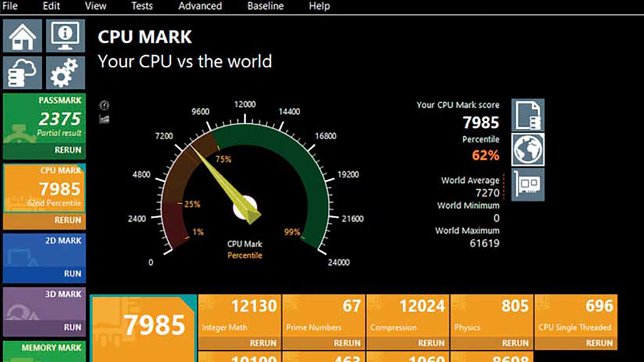Click the save results document icon
The height and width of the screenshot is (362, 644).
click(x=528, y=115)
